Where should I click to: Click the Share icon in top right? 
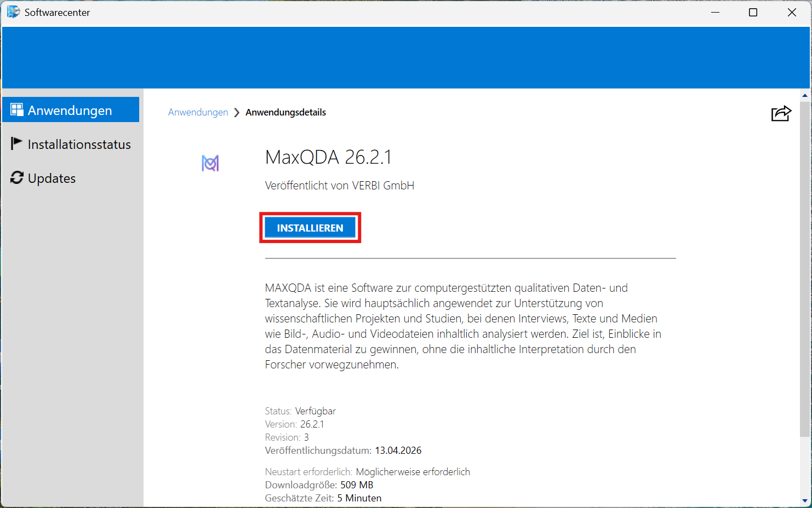pos(781,113)
